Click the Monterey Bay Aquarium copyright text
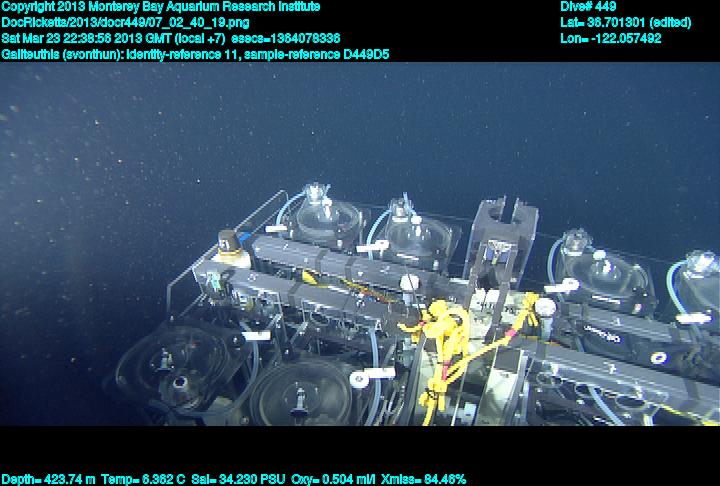The image size is (720, 486). pyautogui.click(x=160, y=7)
